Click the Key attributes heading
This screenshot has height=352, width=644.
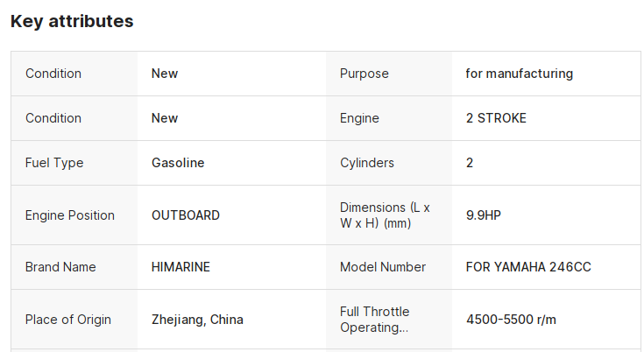72,21
